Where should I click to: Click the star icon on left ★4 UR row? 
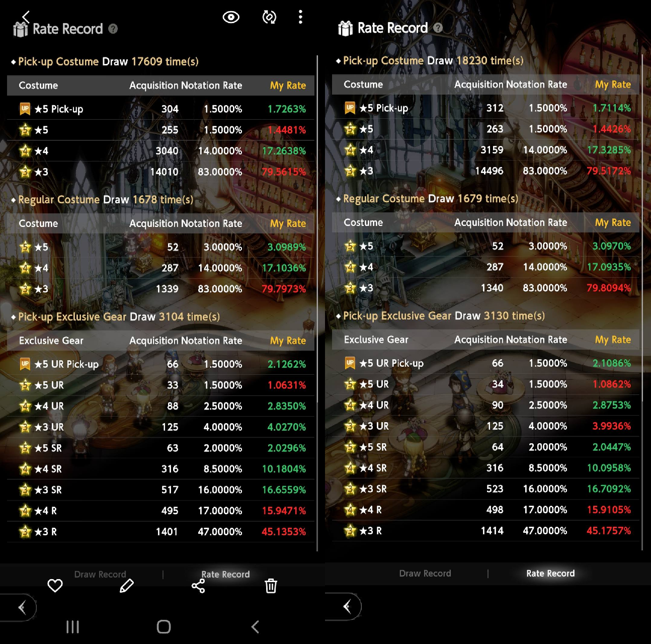pyautogui.click(x=25, y=406)
